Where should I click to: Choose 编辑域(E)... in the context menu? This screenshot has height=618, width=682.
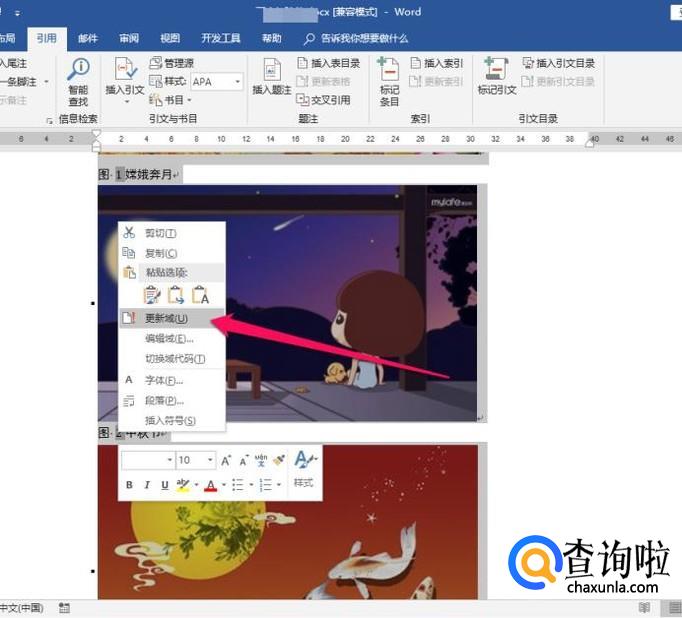click(172, 338)
